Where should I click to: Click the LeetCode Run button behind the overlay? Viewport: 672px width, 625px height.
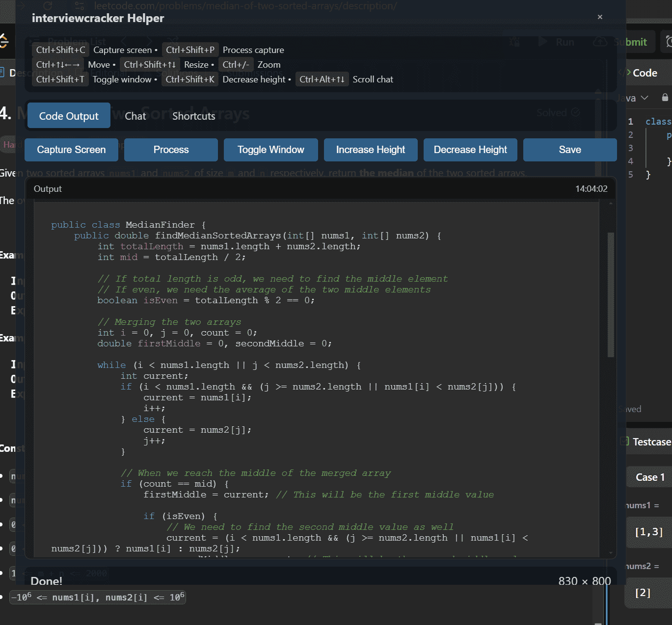557,42
